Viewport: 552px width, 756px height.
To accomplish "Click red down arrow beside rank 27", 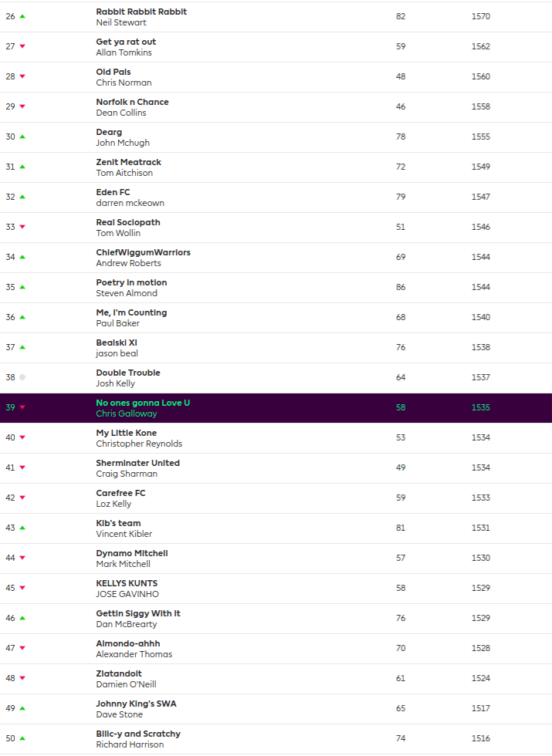I will [x=22, y=46].
